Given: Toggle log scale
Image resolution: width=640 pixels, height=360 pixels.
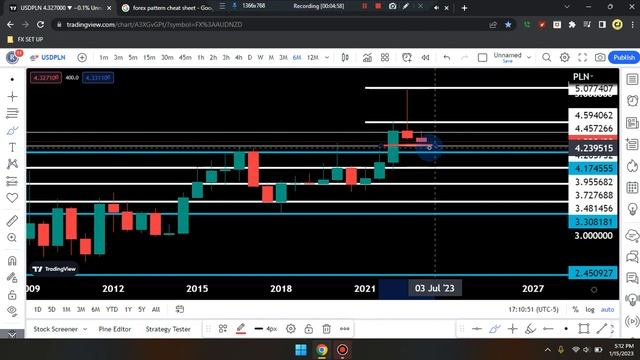Looking at the screenshot, I should [x=590, y=309].
